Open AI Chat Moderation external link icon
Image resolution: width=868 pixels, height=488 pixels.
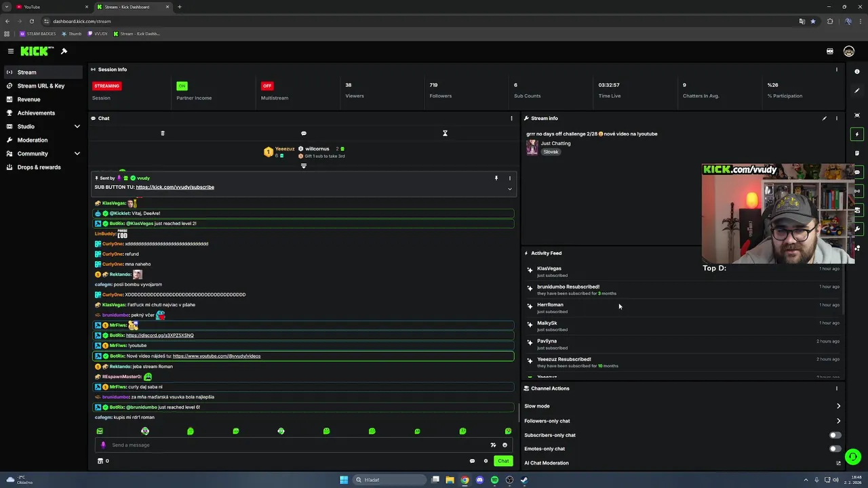tap(838, 463)
